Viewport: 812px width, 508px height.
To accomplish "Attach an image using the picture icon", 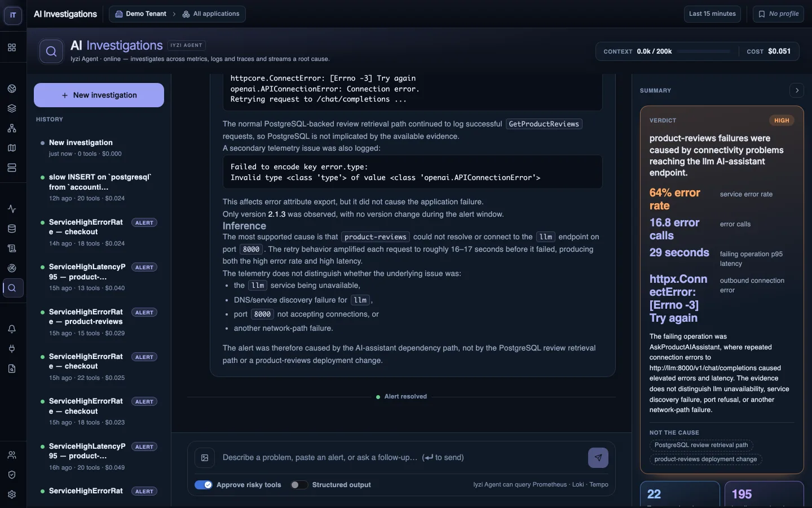I will [x=205, y=458].
